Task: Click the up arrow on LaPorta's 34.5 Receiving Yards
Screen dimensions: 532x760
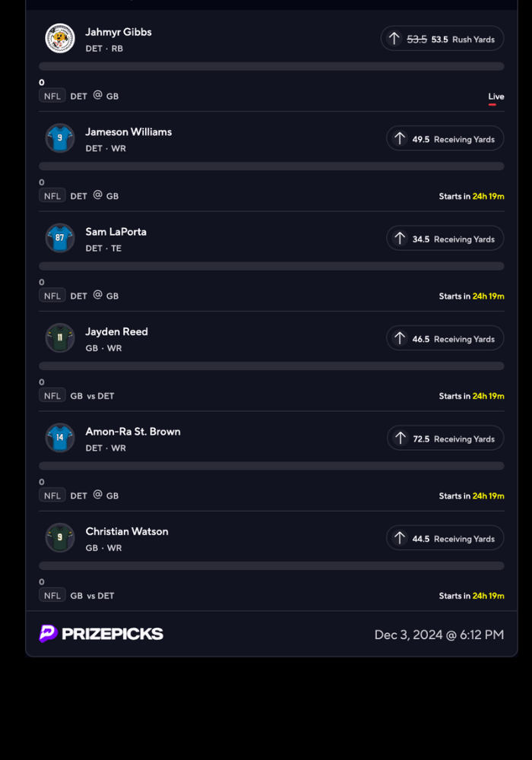Action: 400,239
